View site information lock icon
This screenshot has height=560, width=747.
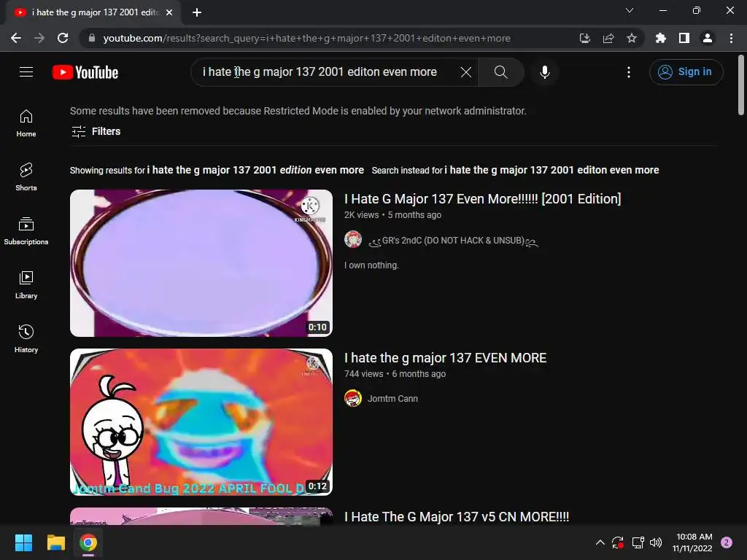(x=91, y=38)
